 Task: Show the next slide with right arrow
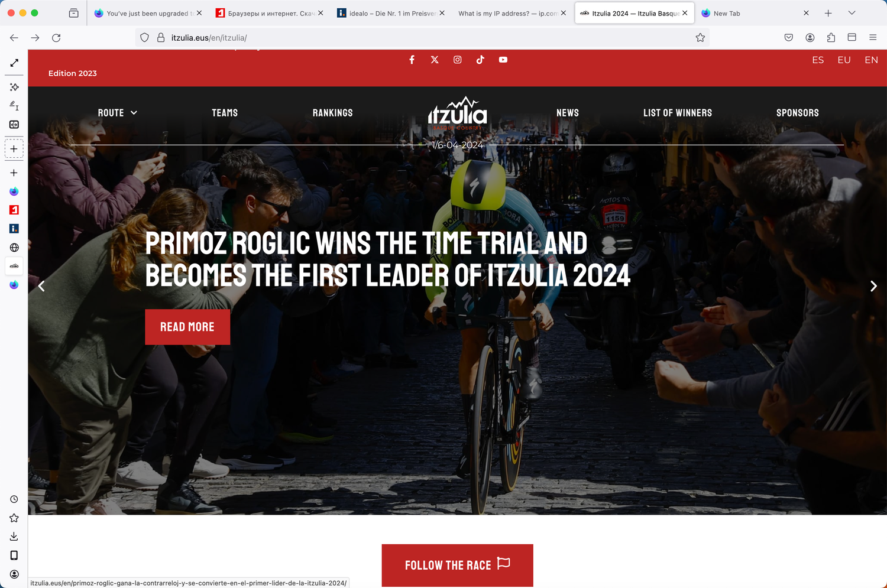coord(873,287)
